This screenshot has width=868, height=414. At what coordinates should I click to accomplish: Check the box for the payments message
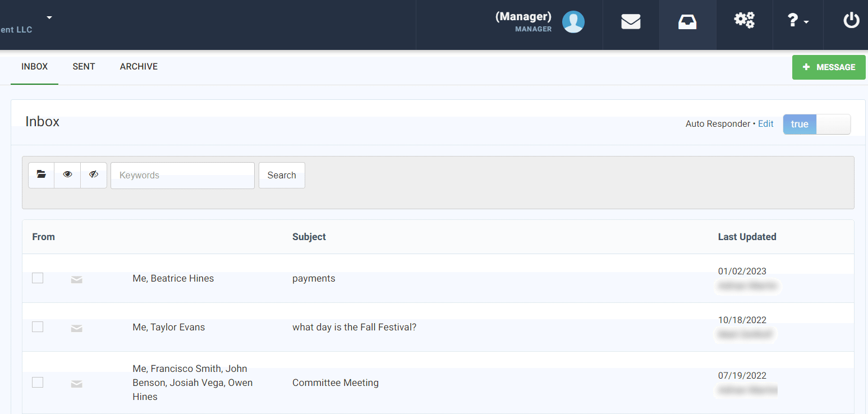point(38,278)
